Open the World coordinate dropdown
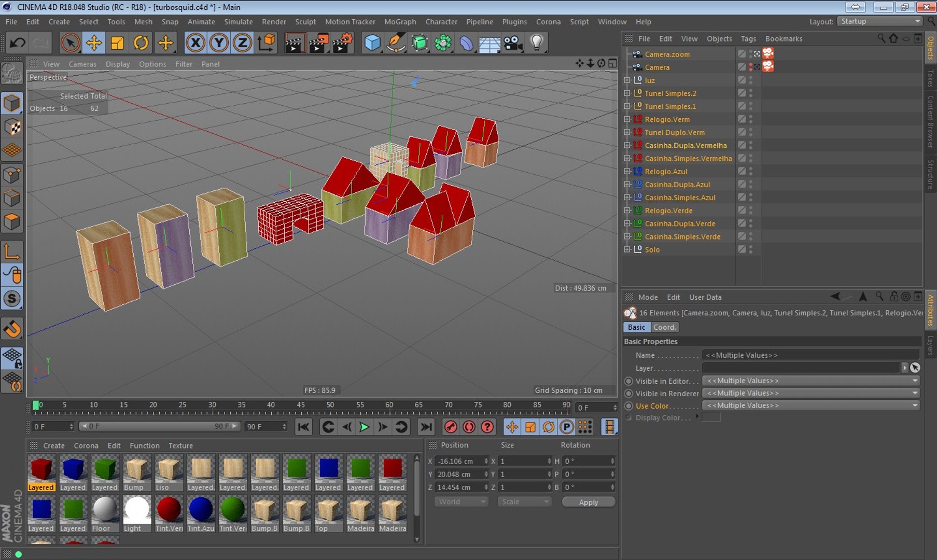This screenshot has height=560, width=937. 461,501
